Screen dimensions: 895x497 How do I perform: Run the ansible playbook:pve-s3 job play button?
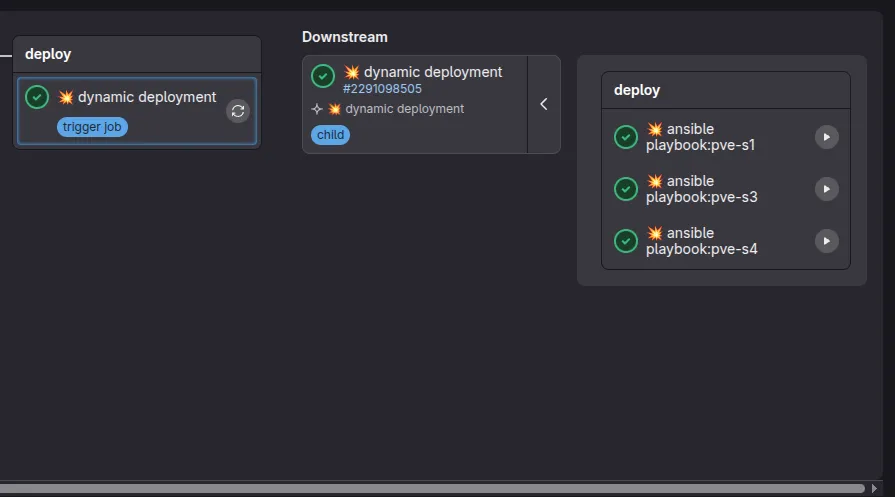point(826,189)
